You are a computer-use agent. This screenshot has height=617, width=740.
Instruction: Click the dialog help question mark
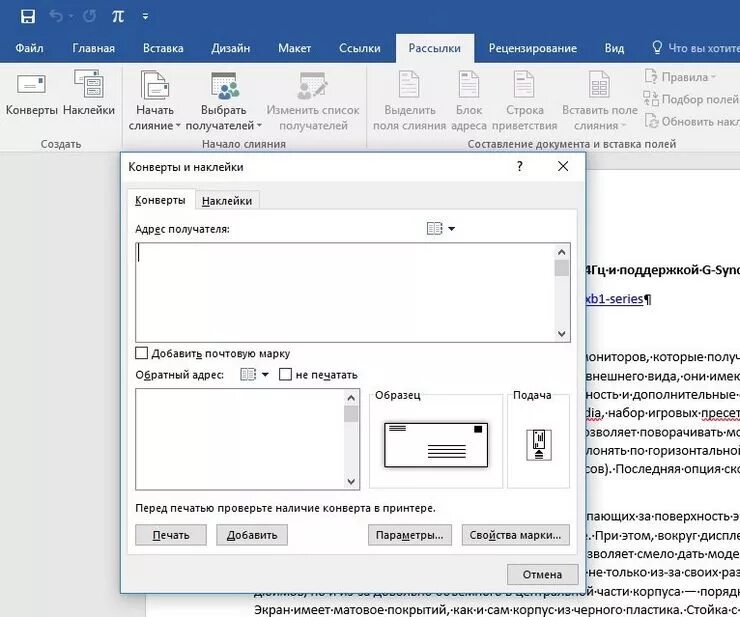click(x=520, y=166)
